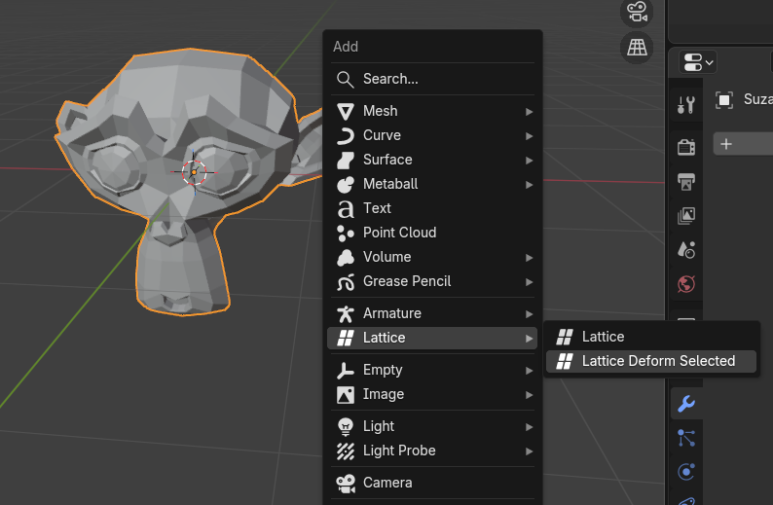Click the Empty submenu arrow
Image resolution: width=773 pixels, height=505 pixels.
(529, 371)
